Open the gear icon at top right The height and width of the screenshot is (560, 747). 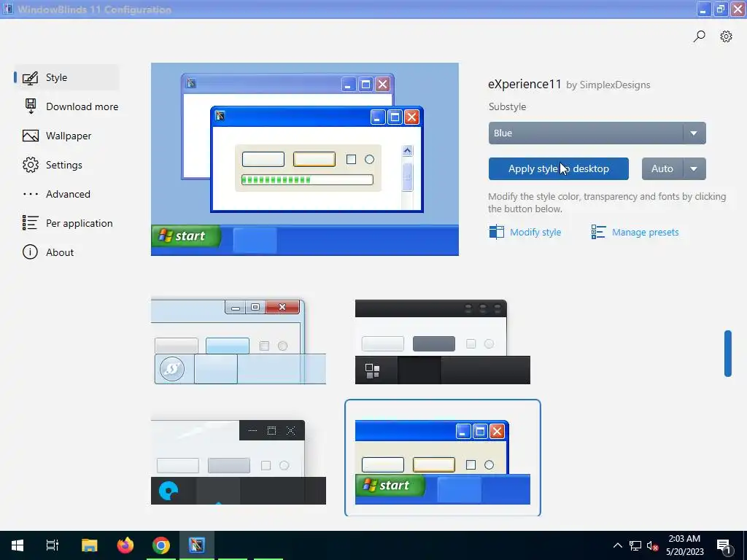tap(726, 36)
